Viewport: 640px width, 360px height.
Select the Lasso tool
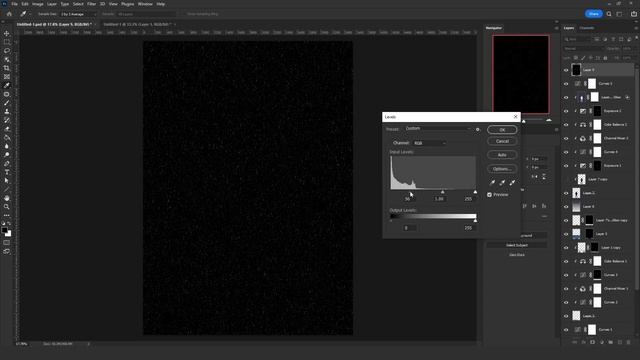pyautogui.click(x=7, y=51)
